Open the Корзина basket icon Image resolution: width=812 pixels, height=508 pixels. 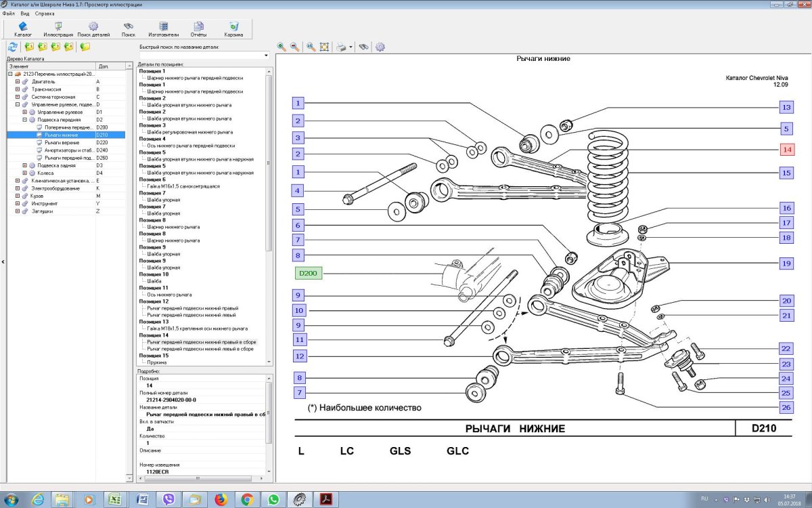(233, 29)
